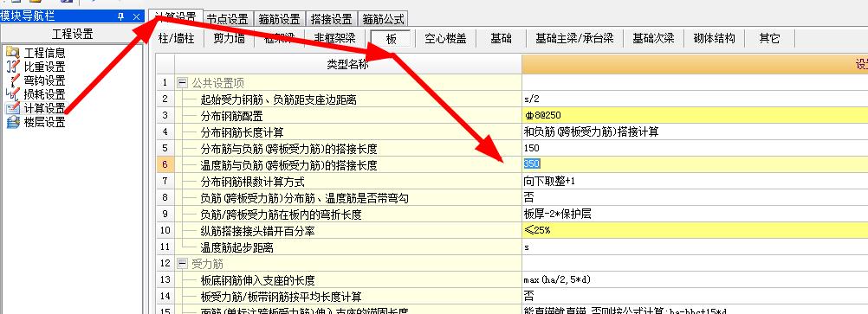Select the 基础 component tab
Viewport: 868px width, 314px height.
click(501, 39)
